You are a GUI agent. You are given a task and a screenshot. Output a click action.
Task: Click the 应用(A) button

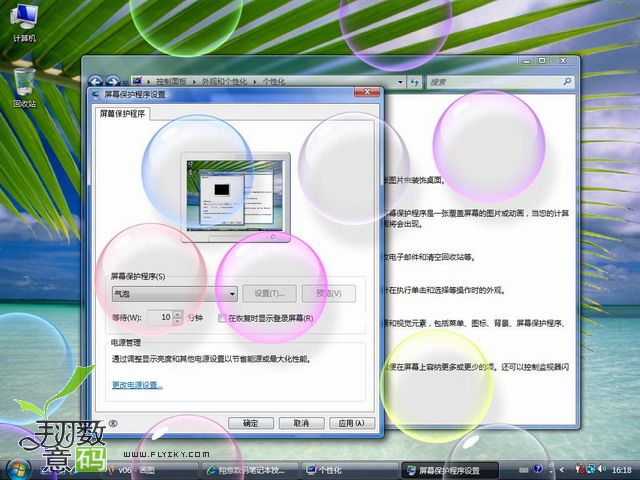click(352, 423)
